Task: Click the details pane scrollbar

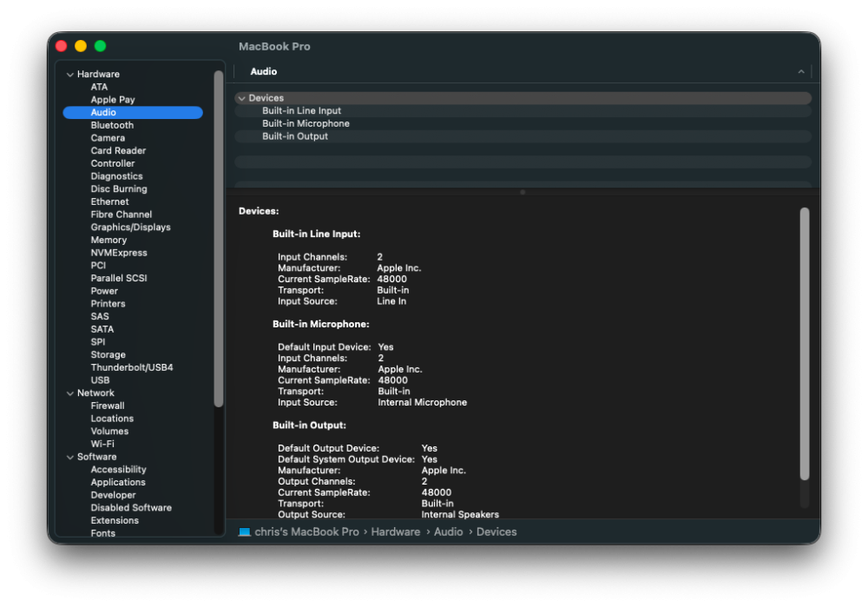Action: click(805, 343)
